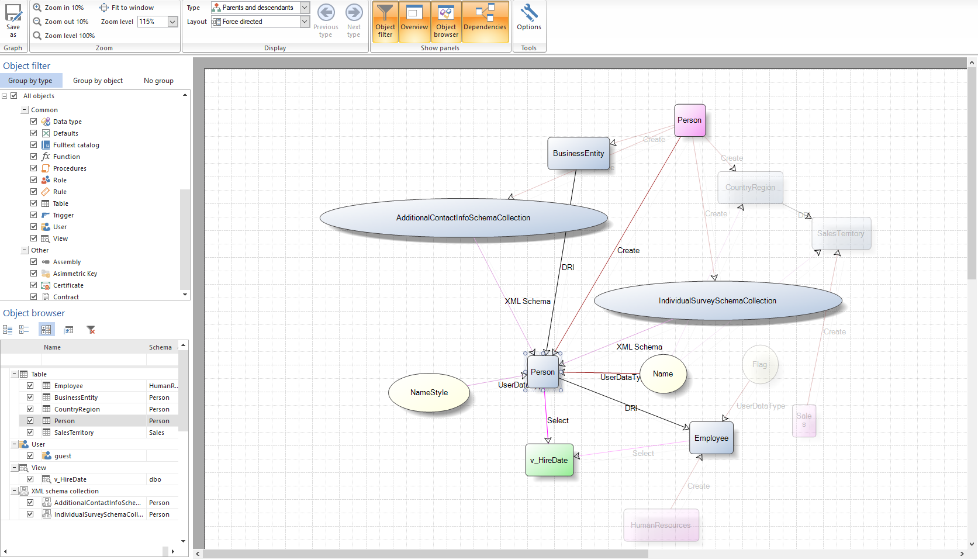Screen dimensions: 978x560
Task: Sort by the Schema column header
Action: [x=162, y=347]
